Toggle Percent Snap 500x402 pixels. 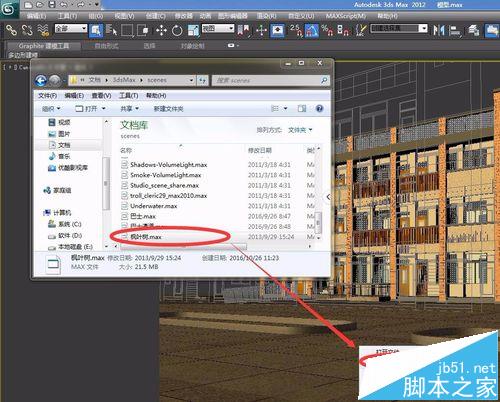pyautogui.click(x=327, y=31)
